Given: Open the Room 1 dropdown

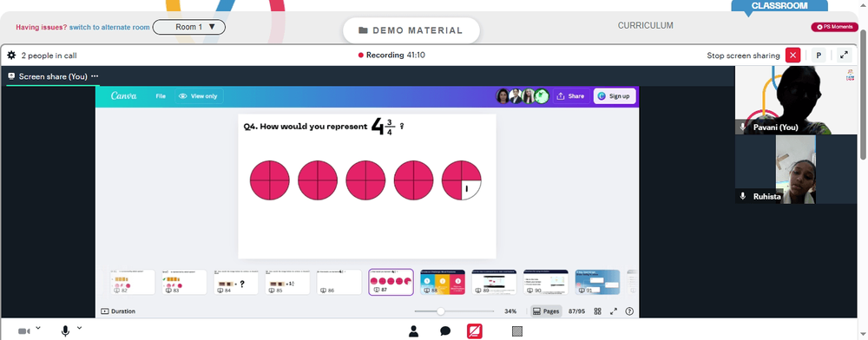Looking at the screenshot, I should pos(188,27).
